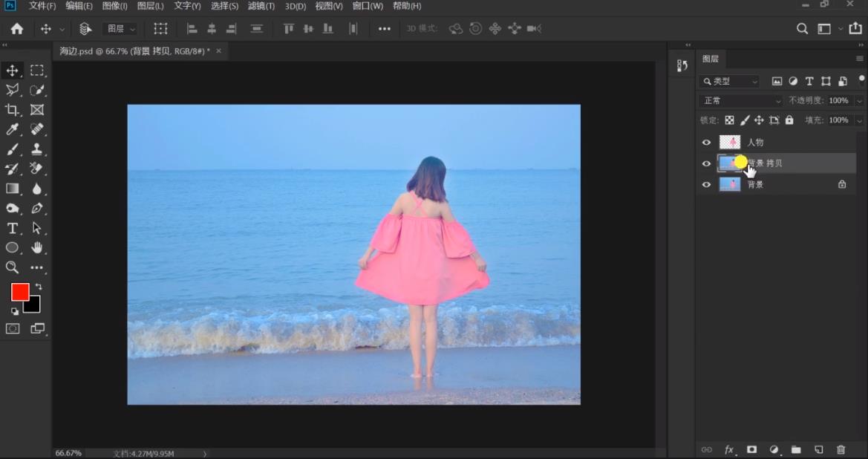Select the Horizontal Type tool
868x459 pixels.
[13, 228]
